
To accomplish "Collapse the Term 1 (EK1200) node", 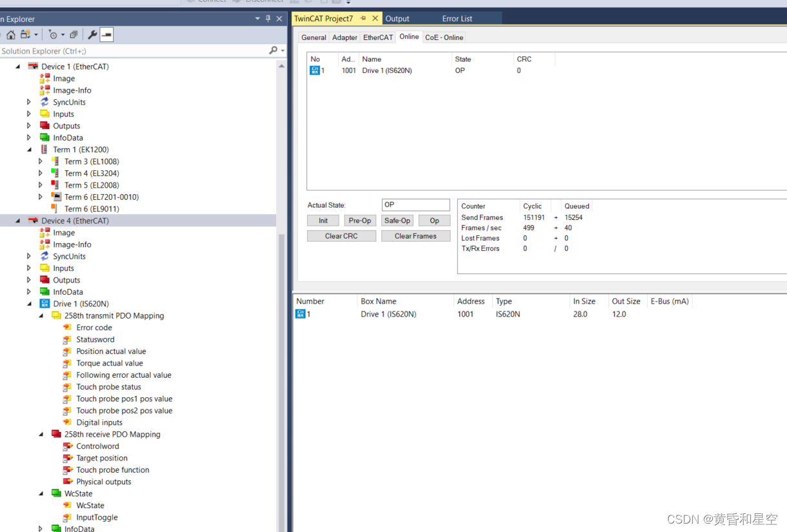I will (28, 150).
